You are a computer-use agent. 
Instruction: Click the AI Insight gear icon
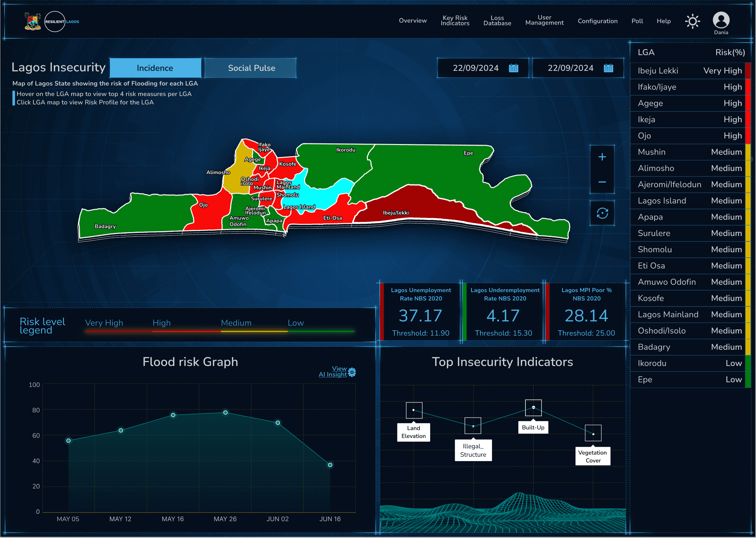coord(352,372)
